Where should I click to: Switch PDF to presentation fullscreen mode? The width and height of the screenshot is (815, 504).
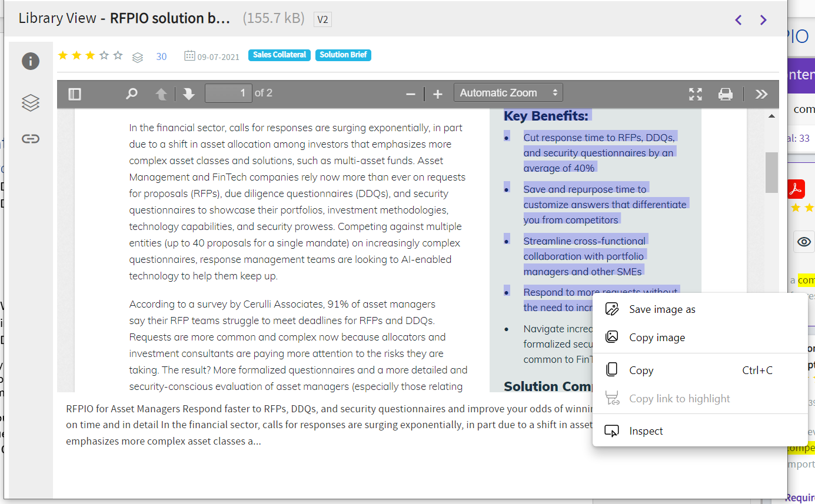tap(696, 94)
